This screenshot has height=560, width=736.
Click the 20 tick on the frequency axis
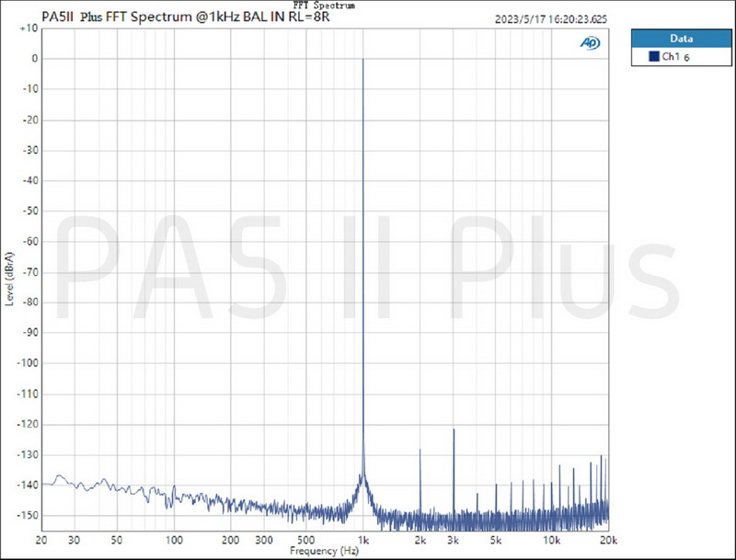tap(41, 539)
